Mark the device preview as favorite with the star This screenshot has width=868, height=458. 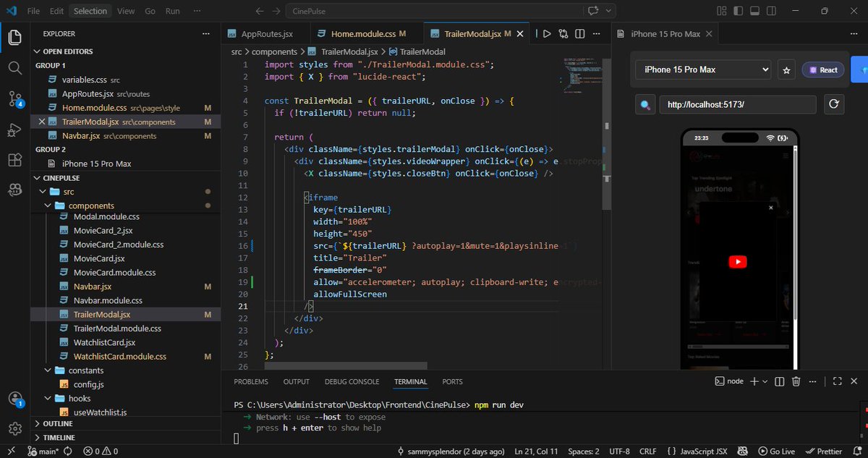click(x=786, y=69)
